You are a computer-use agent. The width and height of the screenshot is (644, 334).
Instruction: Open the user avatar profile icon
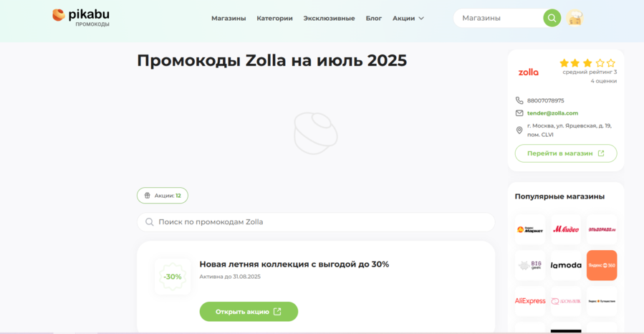coord(575,18)
